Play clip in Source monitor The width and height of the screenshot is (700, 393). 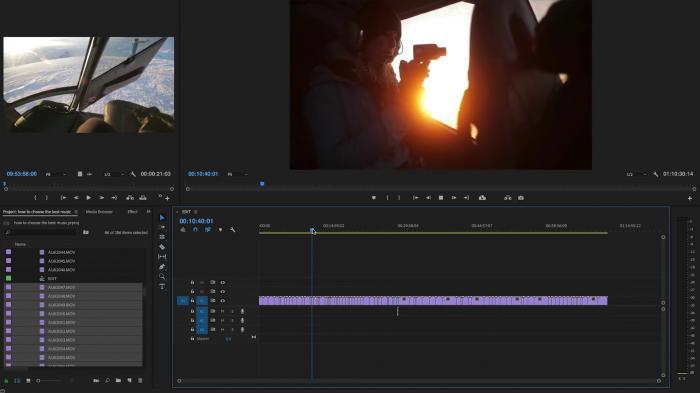pyautogui.click(x=88, y=197)
